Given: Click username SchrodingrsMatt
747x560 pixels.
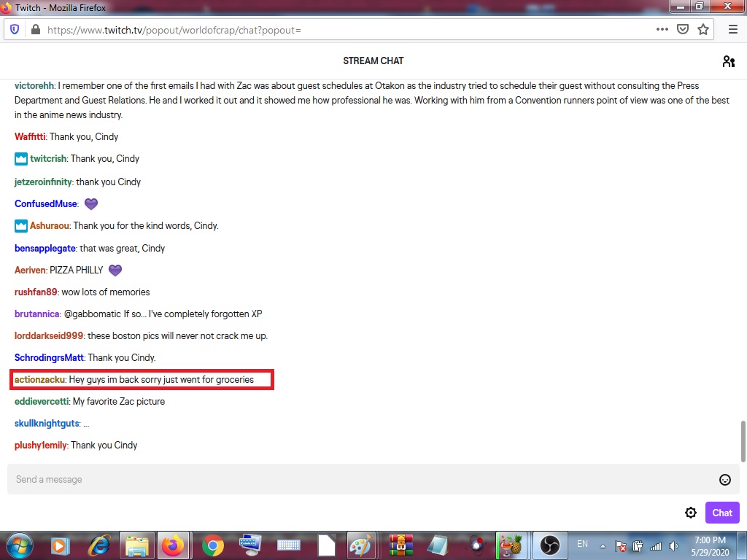Looking at the screenshot, I should point(49,357).
